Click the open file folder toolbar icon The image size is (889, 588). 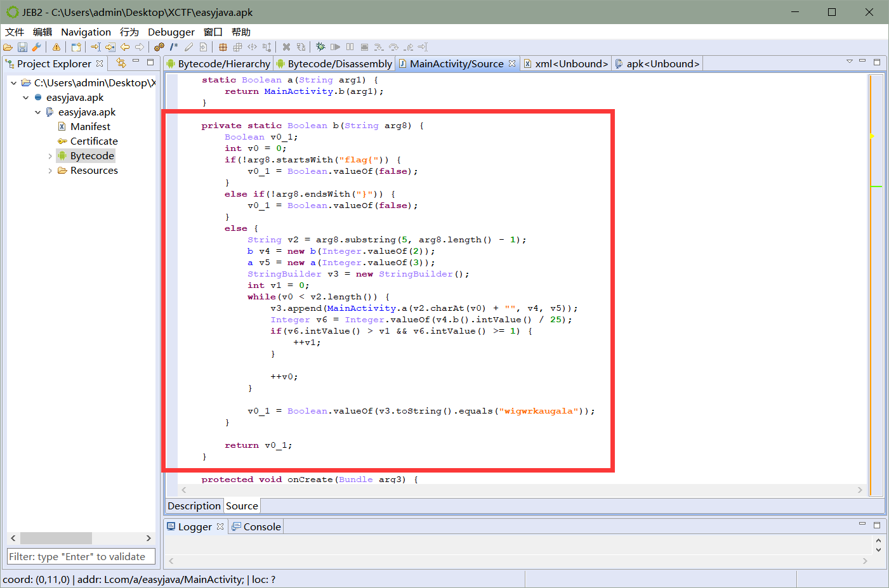pyautogui.click(x=8, y=47)
